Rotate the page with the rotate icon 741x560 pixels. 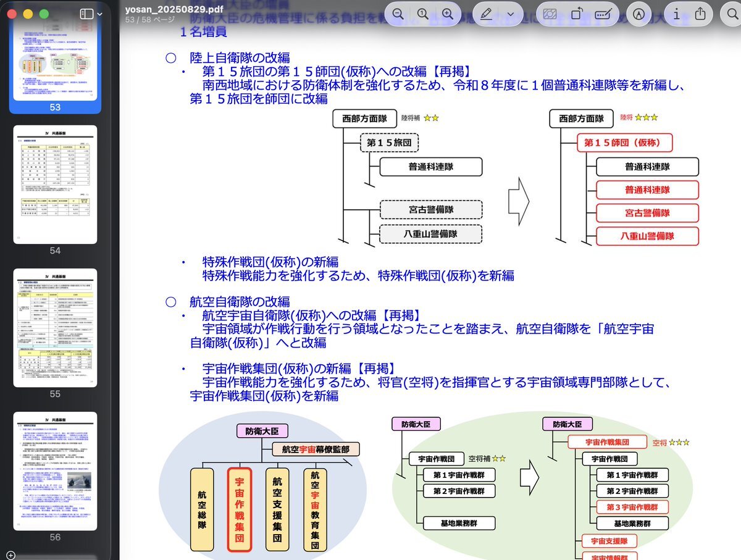(576, 14)
